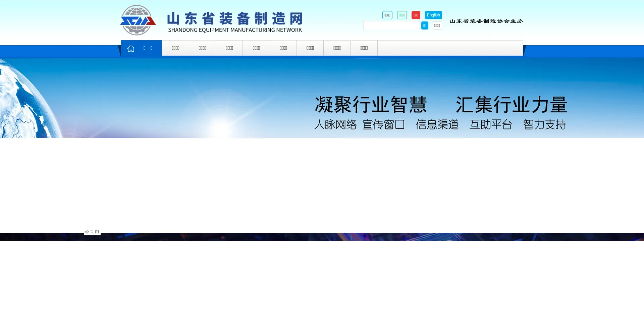The width and height of the screenshot is (644, 333).
Task: Open the third menu item after the home tab
Action: coord(229,48)
